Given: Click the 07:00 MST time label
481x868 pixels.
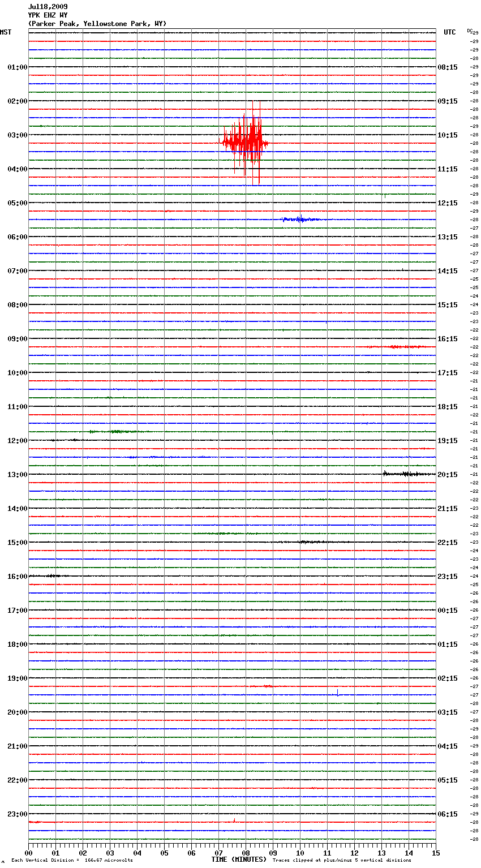Looking at the screenshot, I should coord(18,271).
